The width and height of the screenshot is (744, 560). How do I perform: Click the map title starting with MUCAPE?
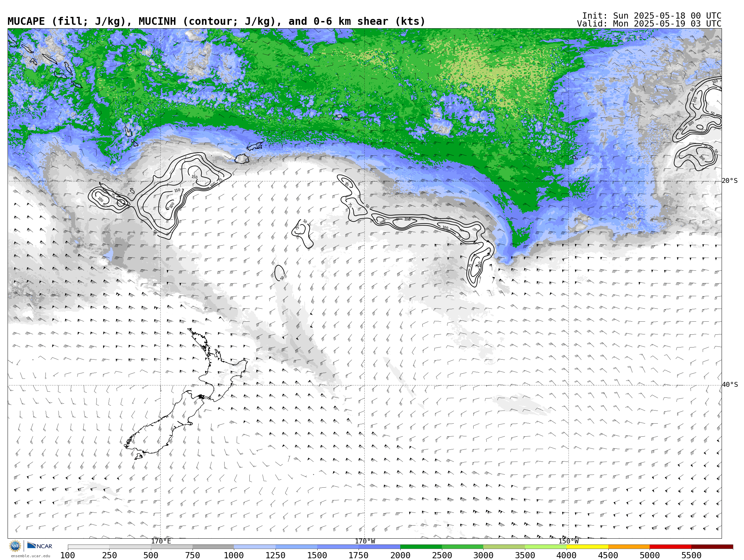[x=216, y=21]
